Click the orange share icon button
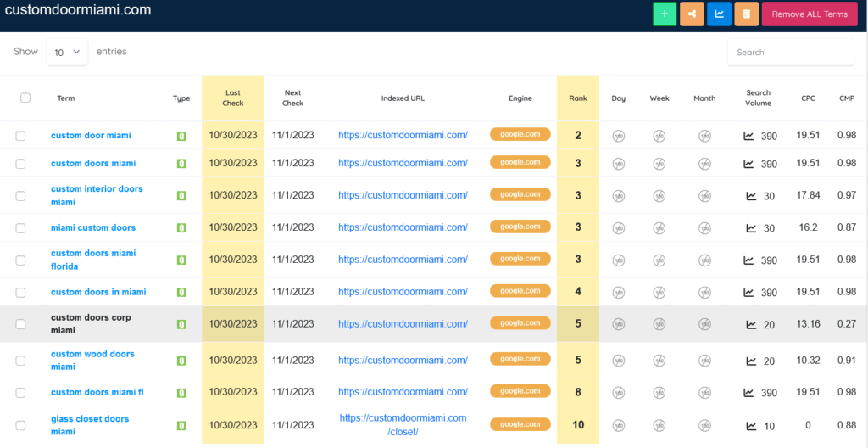 pos(692,14)
